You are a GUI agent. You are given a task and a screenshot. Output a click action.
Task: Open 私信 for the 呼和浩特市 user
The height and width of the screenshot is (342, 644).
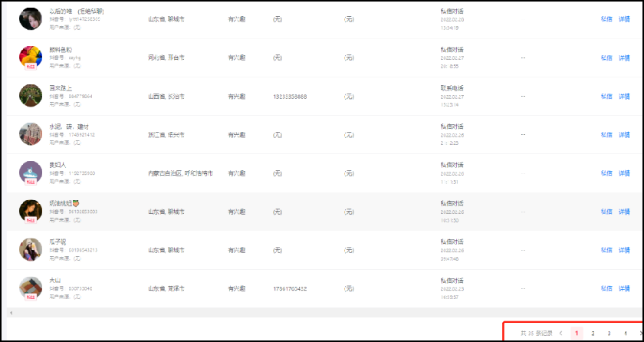point(606,173)
